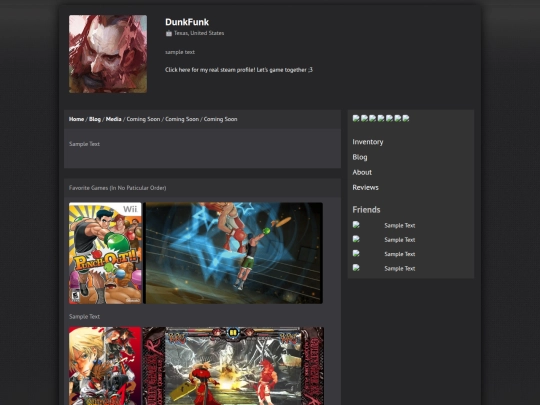Open the third friend's Sample Text name
The height and width of the screenshot is (405, 540).
pos(400,254)
